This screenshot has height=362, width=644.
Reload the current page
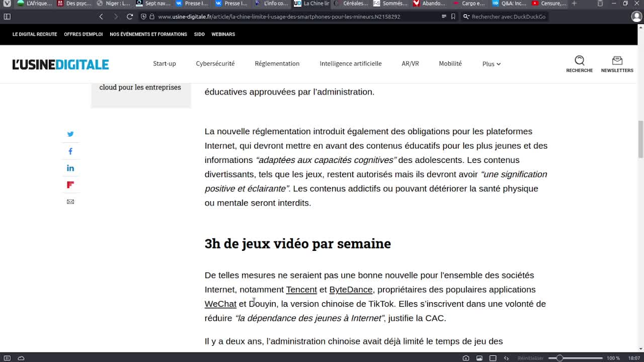[x=130, y=17]
